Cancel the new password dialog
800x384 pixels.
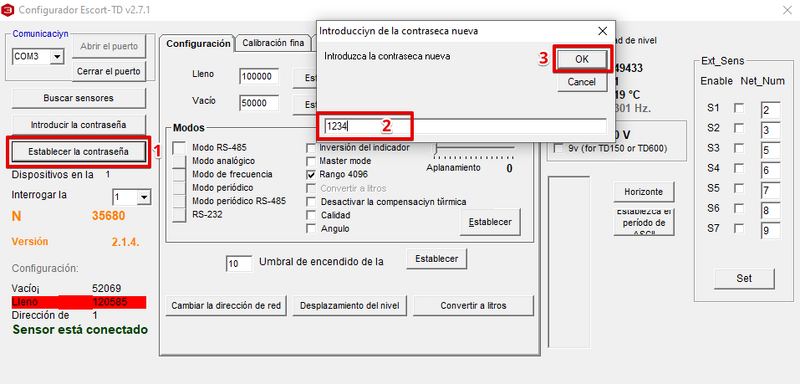(x=582, y=82)
